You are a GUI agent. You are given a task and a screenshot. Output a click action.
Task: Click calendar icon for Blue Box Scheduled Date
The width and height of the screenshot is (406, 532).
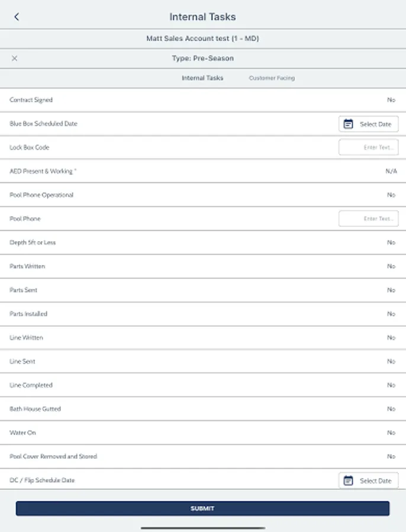pyautogui.click(x=349, y=124)
